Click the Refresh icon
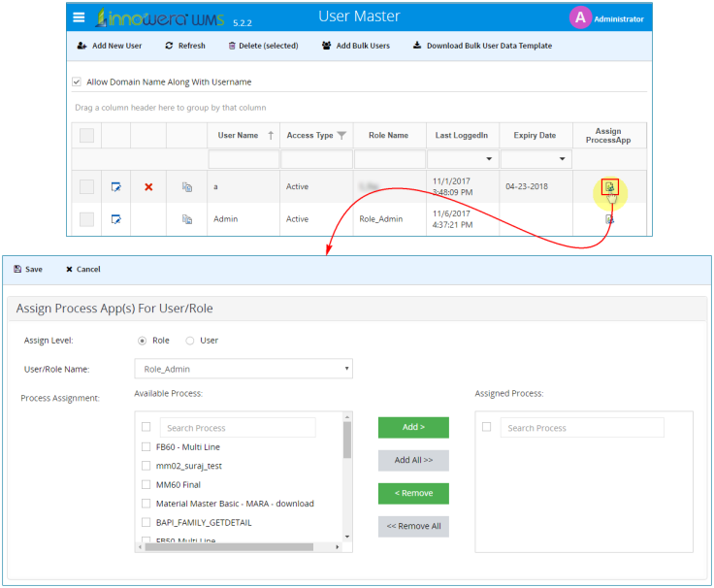Viewport: 714px width, 588px height. [169, 46]
